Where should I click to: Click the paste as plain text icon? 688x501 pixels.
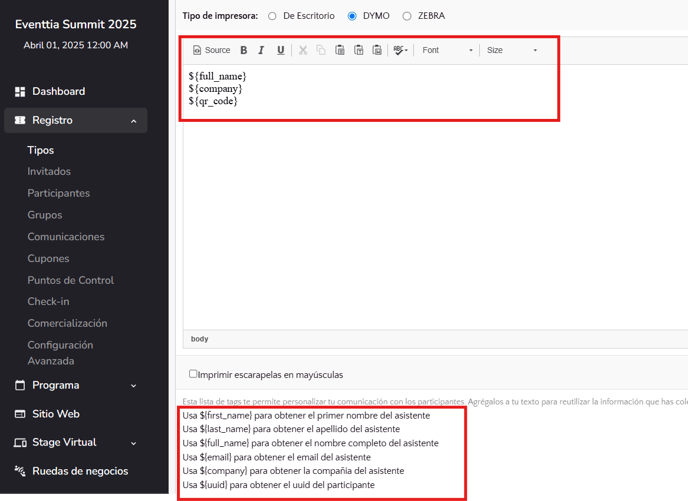point(358,50)
